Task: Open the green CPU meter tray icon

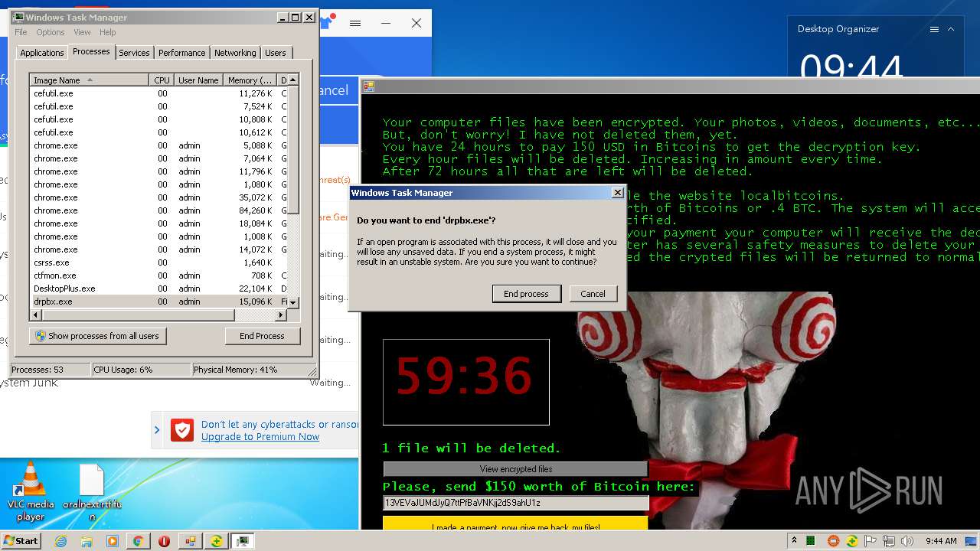Action: click(810, 541)
